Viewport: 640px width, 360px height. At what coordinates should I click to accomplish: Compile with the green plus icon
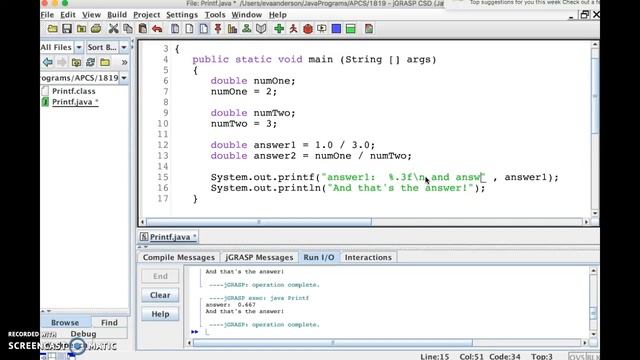[279, 29]
